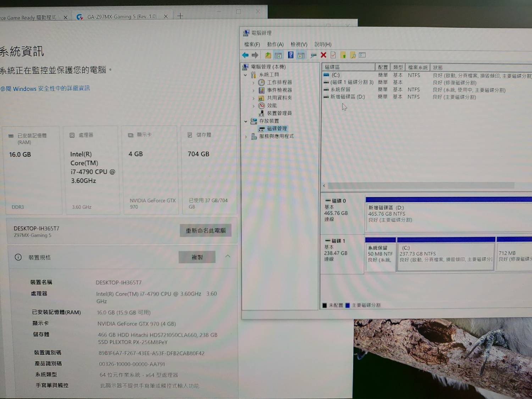This screenshot has width=532, height=399.
Task: Click the red X delete icon
Action: pyautogui.click(x=323, y=55)
